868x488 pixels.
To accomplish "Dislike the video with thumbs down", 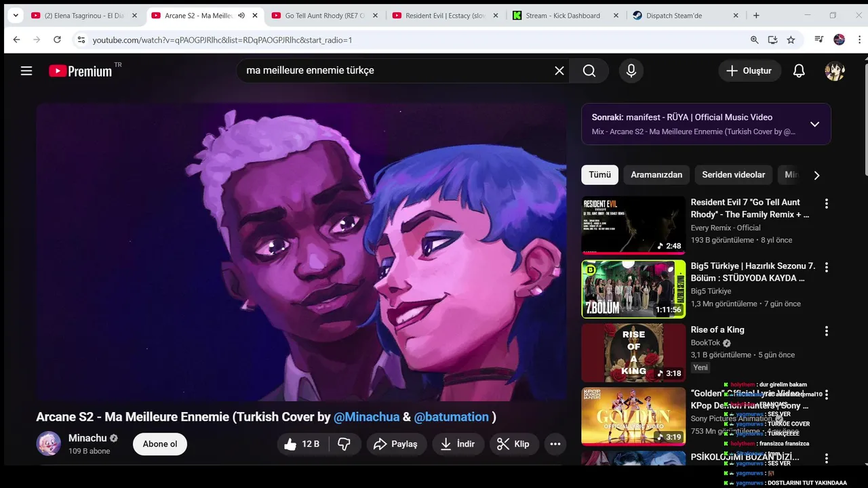I will coord(344,444).
